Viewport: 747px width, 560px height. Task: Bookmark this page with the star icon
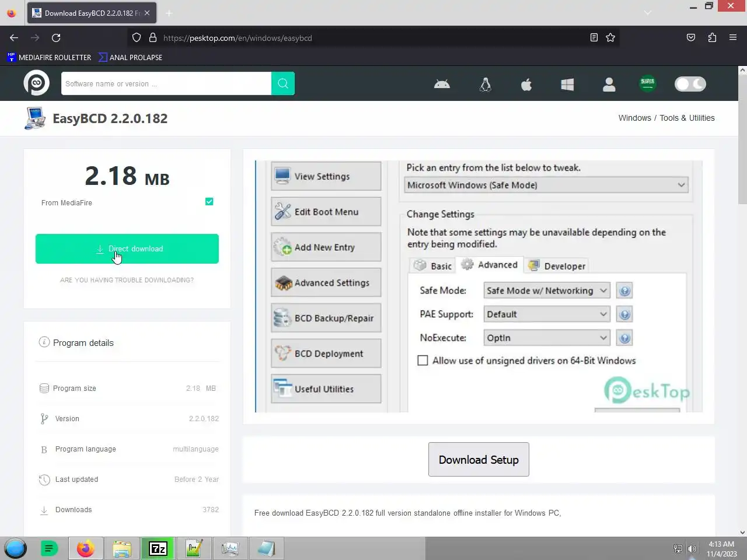point(610,38)
